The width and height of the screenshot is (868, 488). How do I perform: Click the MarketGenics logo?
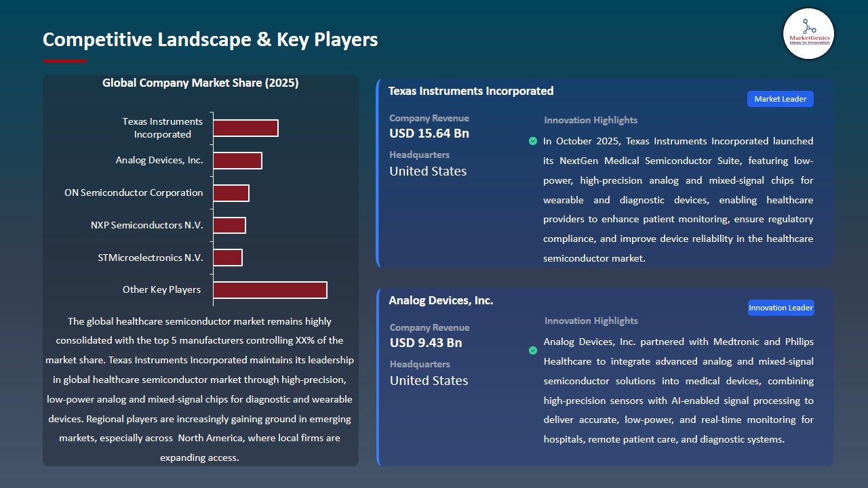[808, 34]
